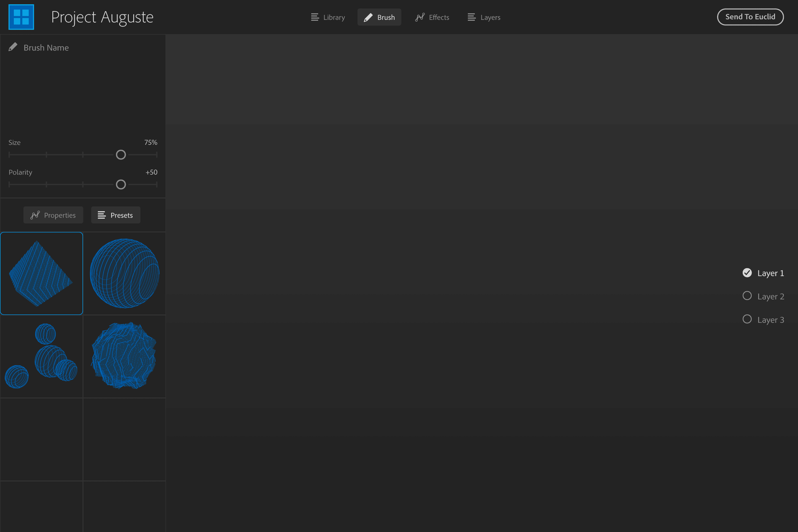Select the Layer 2 radio button
The height and width of the screenshot is (532, 798).
747,296
